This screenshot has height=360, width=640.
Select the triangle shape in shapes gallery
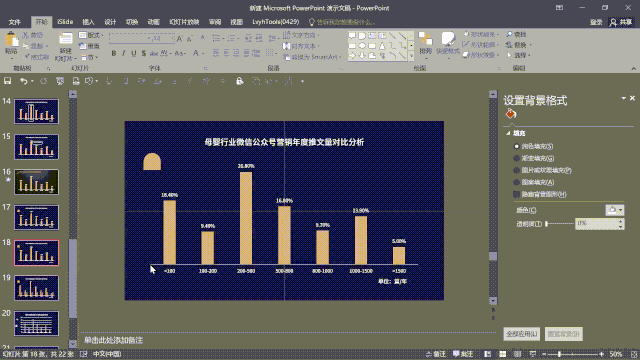point(382,46)
